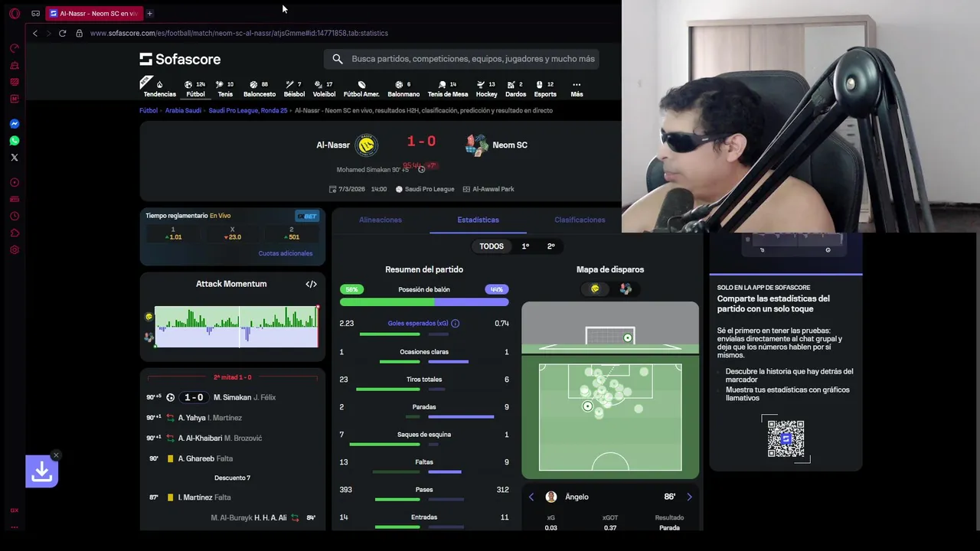
Task: Open the Al-Nassr team crest
Action: (367, 145)
